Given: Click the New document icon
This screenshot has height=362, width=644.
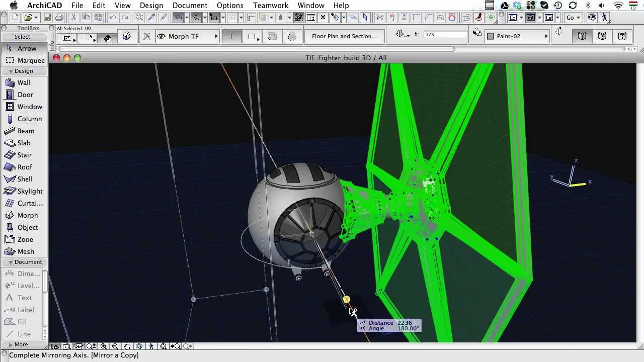Looking at the screenshot, I should tap(15, 17).
